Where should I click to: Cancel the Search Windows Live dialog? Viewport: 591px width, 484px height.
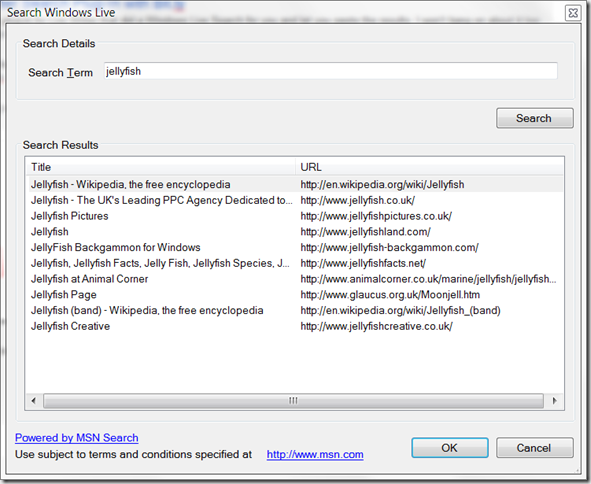[x=534, y=448]
